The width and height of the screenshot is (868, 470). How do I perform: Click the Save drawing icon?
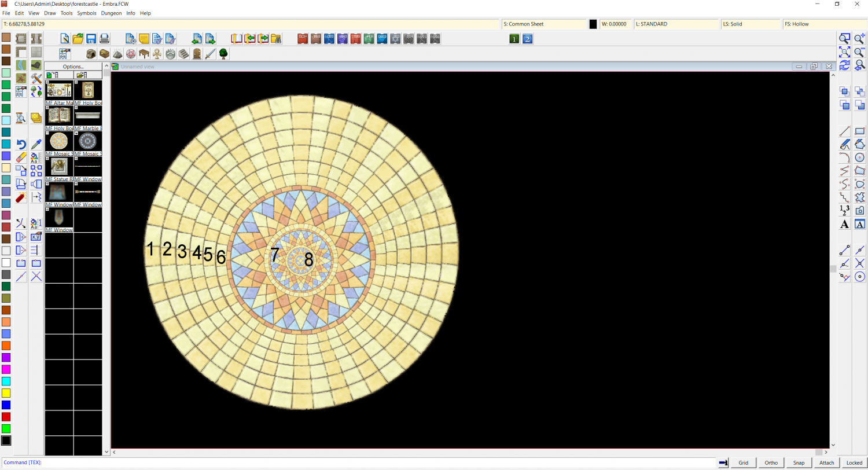(x=91, y=39)
